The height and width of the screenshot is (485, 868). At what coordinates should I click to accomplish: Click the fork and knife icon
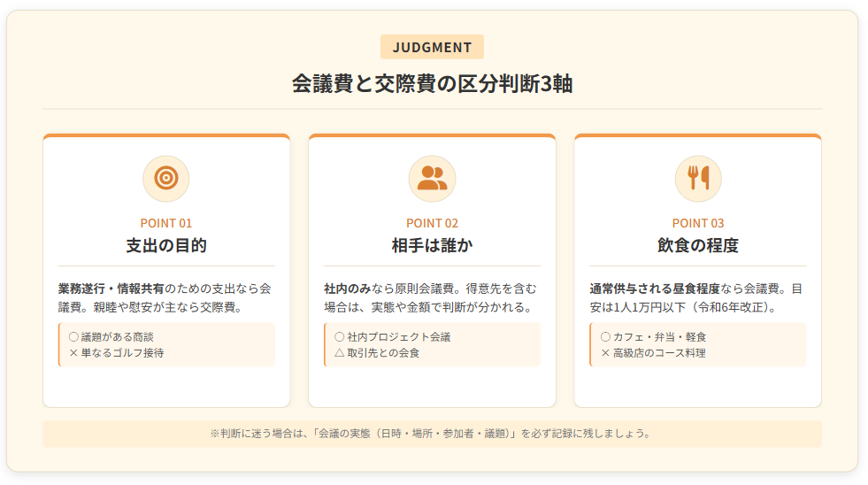point(698,178)
